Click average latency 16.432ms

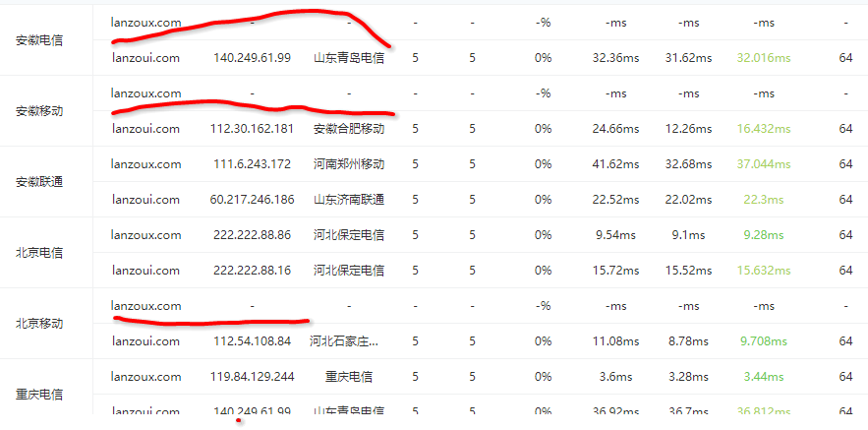(x=764, y=129)
